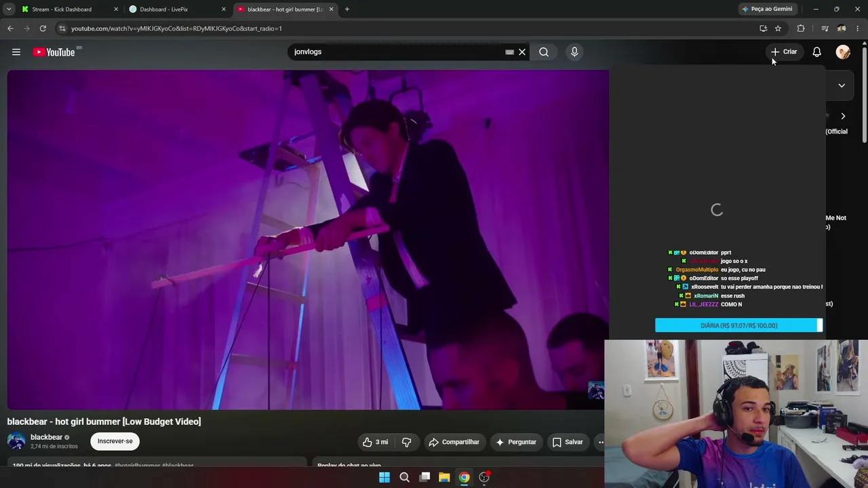Open the on-screen keyboard in search box
Screen dimensions: 868x488
point(509,52)
